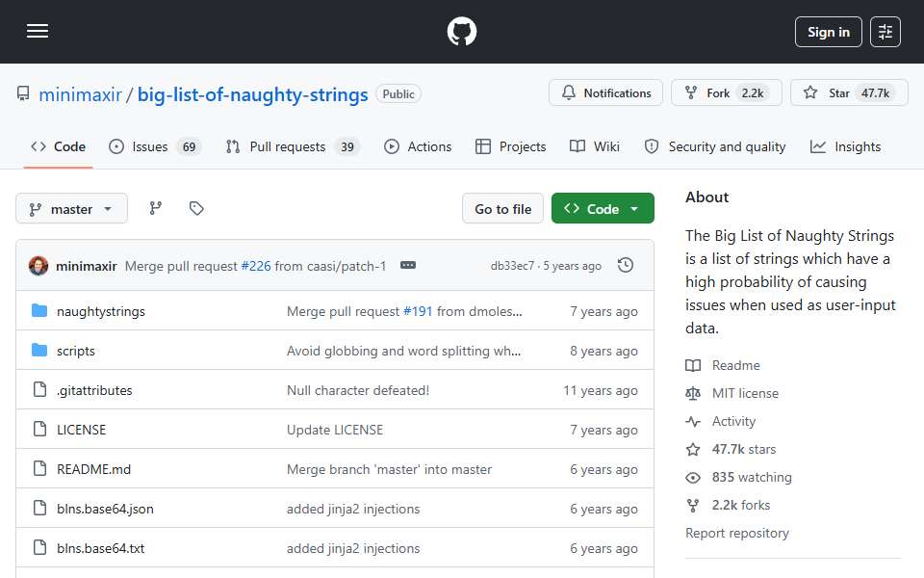Open blns.base64.json file
Image resolution: width=924 pixels, height=578 pixels.
click(x=105, y=509)
